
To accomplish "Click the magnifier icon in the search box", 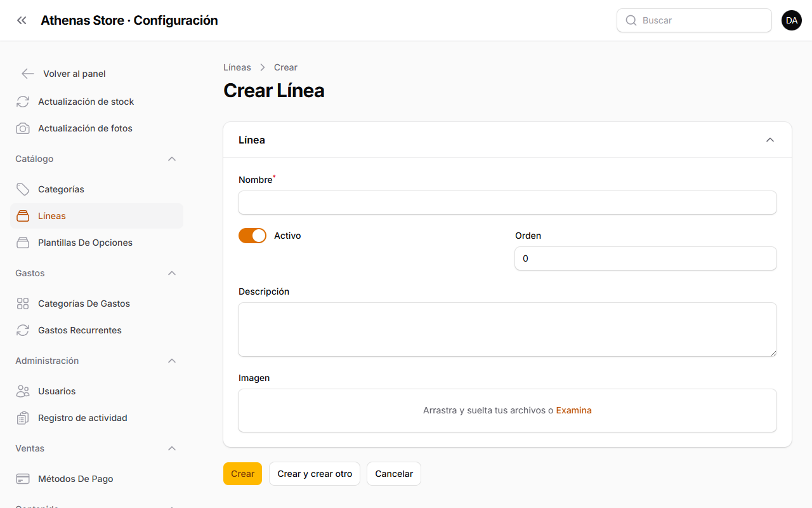I will click(x=631, y=20).
